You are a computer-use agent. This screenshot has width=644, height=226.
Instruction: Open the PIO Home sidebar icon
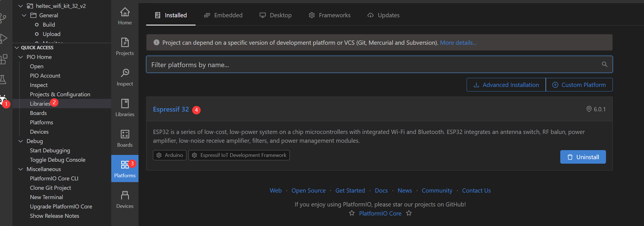tap(125, 12)
